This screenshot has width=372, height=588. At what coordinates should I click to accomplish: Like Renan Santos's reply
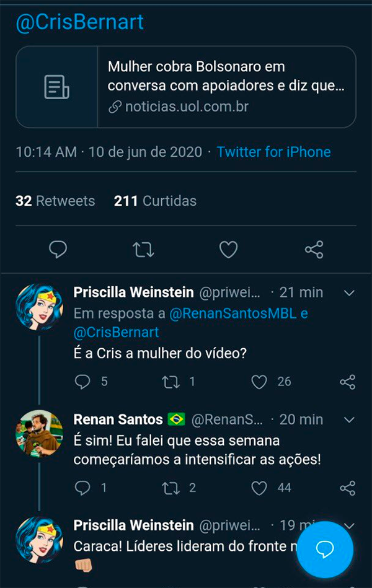tap(259, 488)
